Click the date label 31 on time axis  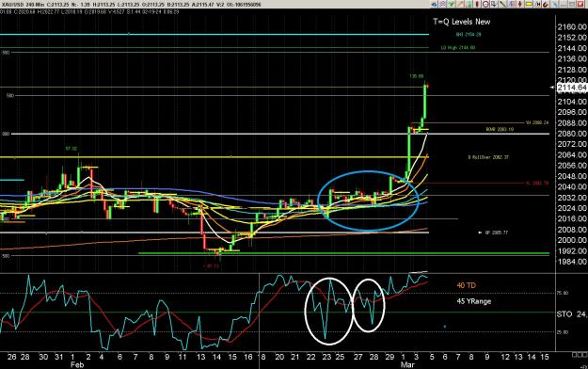tap(59, 357)
